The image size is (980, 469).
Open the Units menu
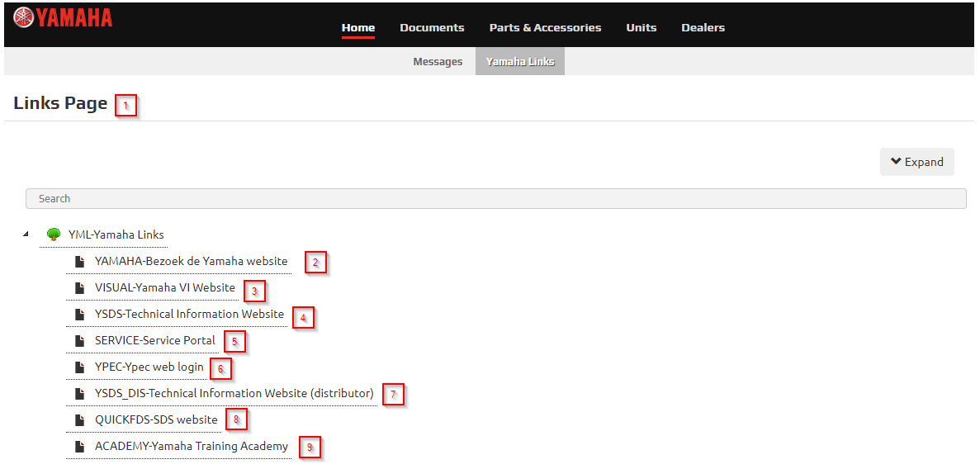641,27
